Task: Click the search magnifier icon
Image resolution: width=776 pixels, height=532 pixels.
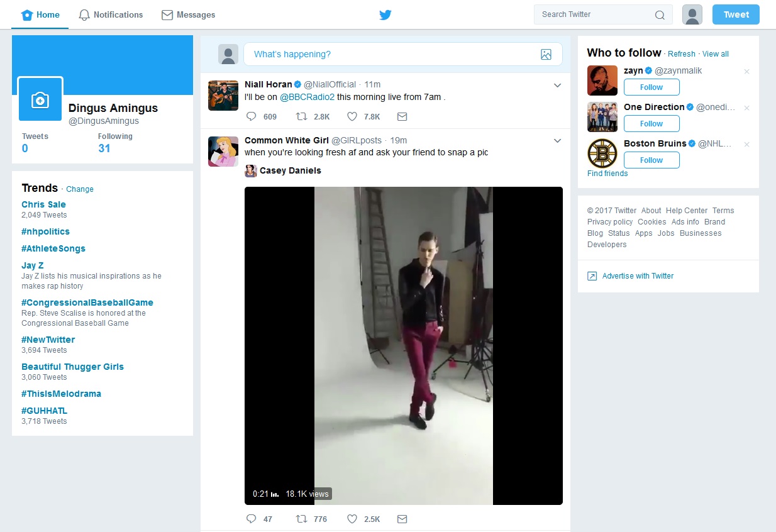Action: click(x=660, y=15)
